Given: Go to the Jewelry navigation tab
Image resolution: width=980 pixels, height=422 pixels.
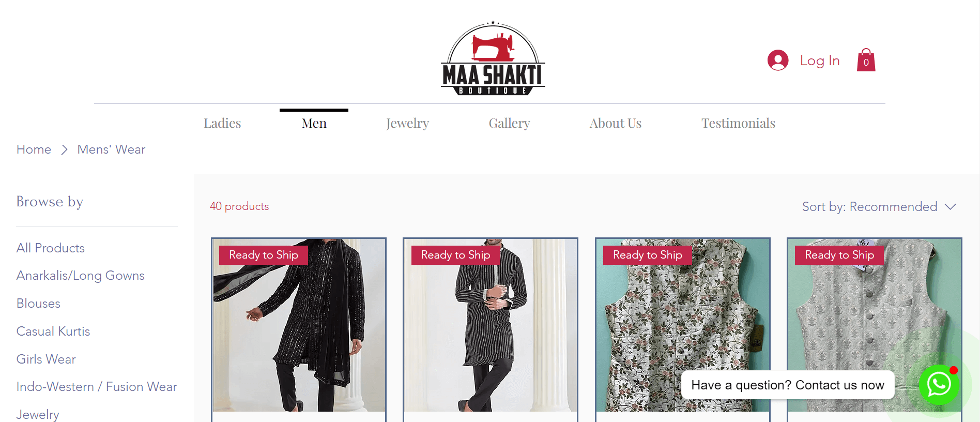Looking at the screenshot, I should 407,123.
